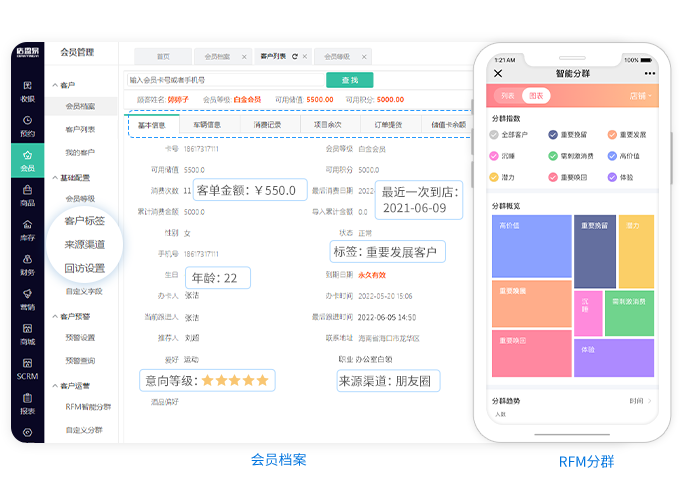Click the round icon at sidebar bottom

tap(27, 432)
